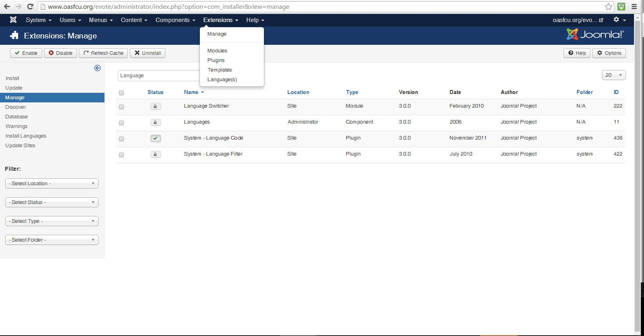Click lock status icon for Language Switcher
644x336 pixels.
pyautogui.click(x=155, y=106)
